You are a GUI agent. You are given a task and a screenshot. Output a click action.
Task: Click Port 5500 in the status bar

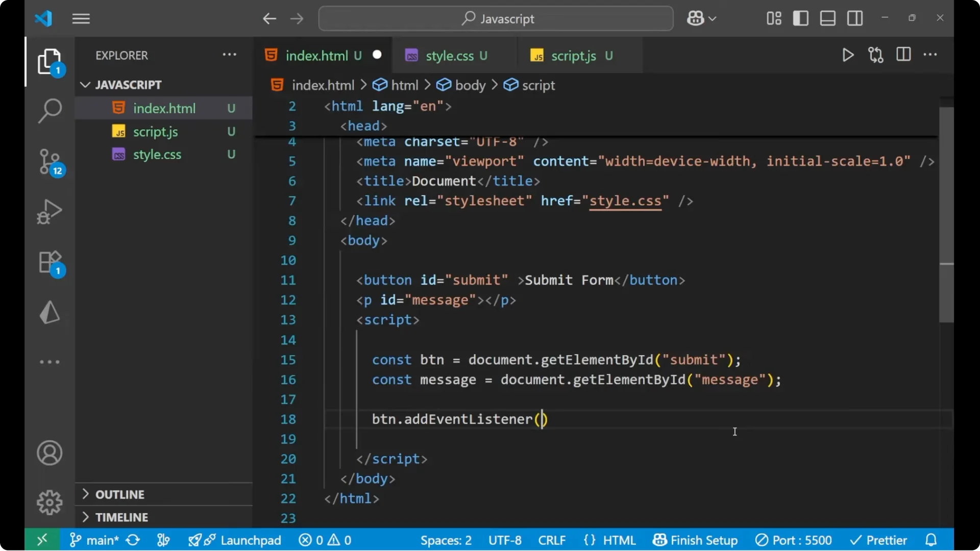(793, 540)
